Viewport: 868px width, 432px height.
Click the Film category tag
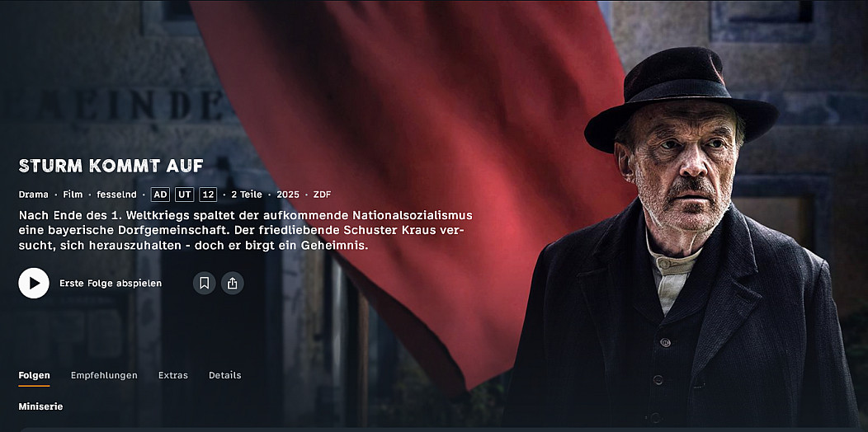point(73,195)
